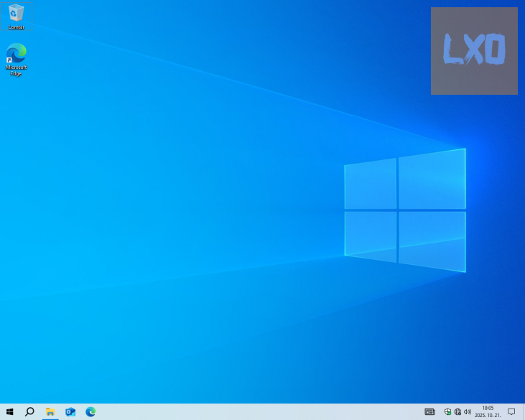Open taskbar search with the magnifier icon

[29, 412]
